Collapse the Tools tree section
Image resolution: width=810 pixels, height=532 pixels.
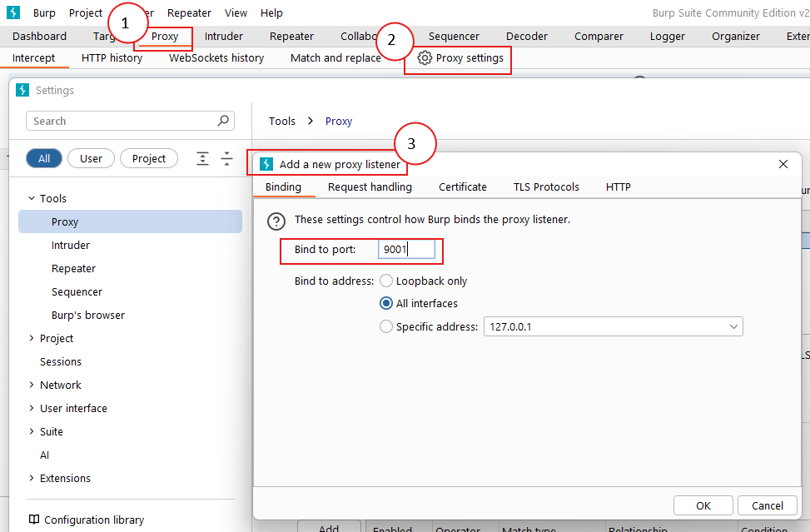(x=32, y=198)
